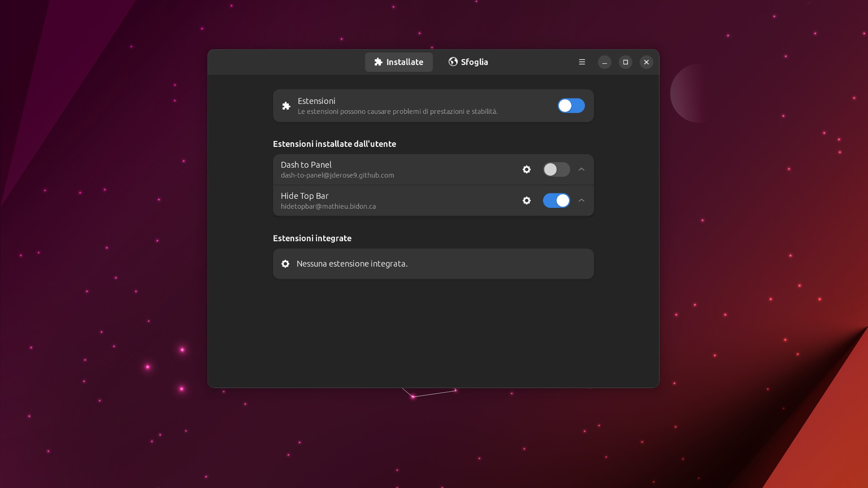Select the Hide Top Bar title text
The width and height of the screenshot is (868, 488).
pos(305,196)
